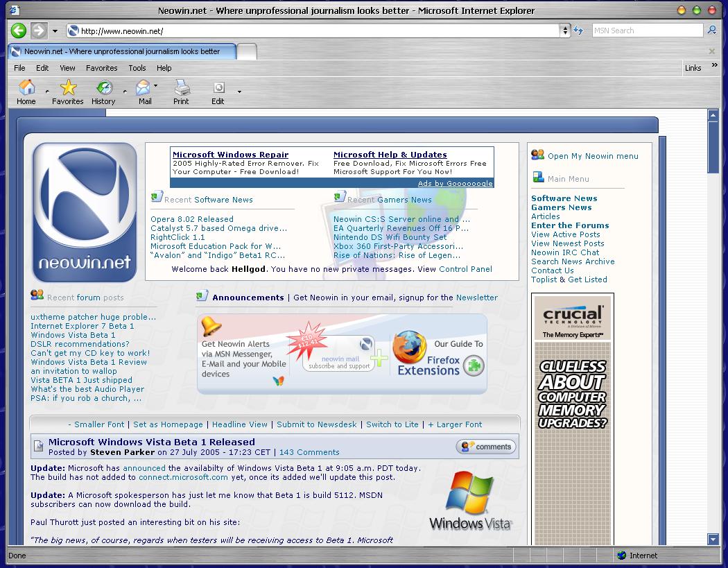Click Switch to Lite link
This screenshot has width=728, height=568.
392,424
